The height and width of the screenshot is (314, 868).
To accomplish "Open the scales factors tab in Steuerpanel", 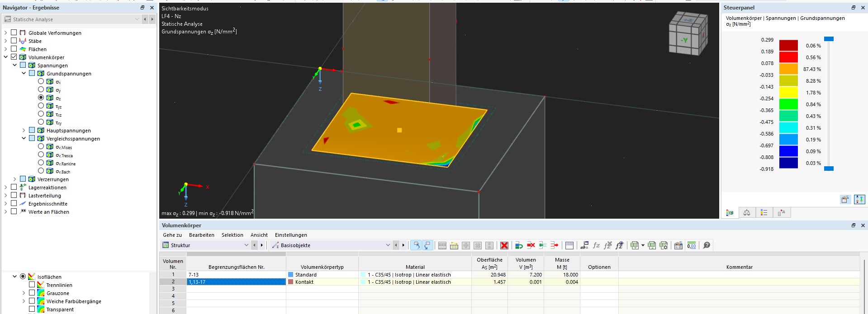I will [x=747, y=213].
